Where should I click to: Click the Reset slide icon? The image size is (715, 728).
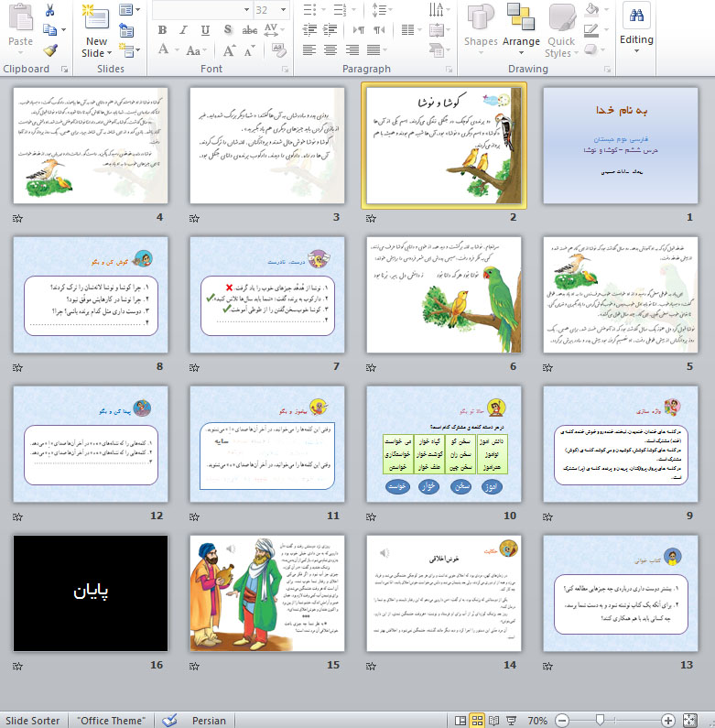click(x=125, y=31)
